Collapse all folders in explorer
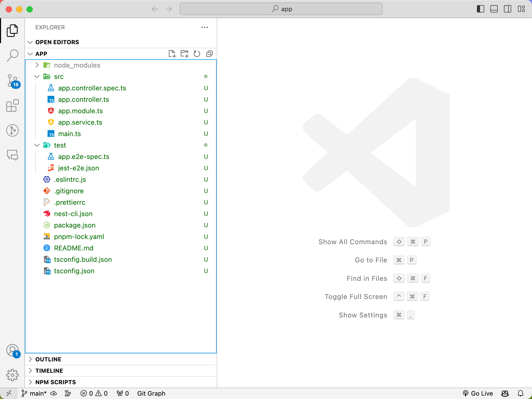 (209, 54)
